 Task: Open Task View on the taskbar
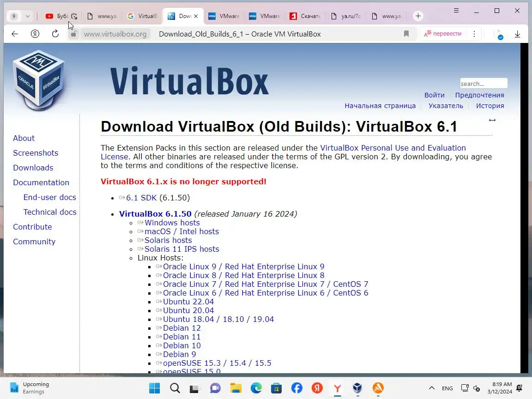coord(194,388)
